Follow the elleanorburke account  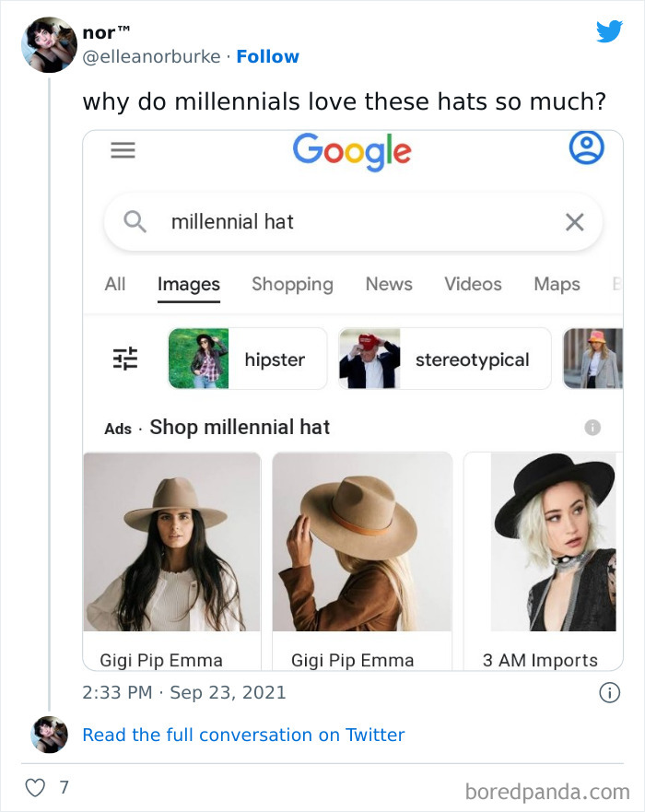pyautogui.click(x=267, y=56)
